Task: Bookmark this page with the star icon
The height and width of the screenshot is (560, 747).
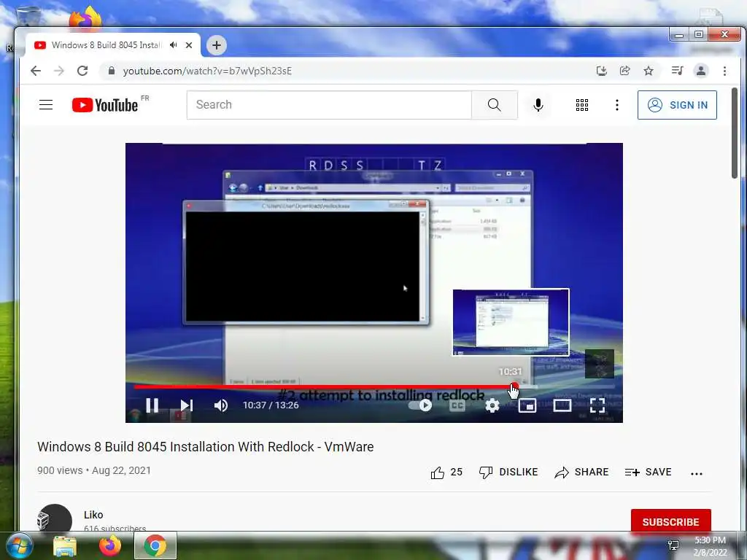Action: [x=649, y=71]
